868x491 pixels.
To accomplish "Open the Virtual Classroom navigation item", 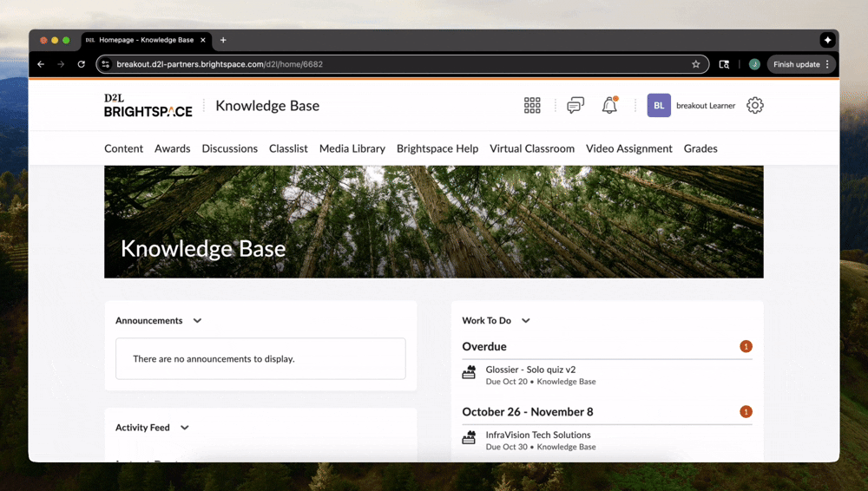I will click(x=532, y=148).
